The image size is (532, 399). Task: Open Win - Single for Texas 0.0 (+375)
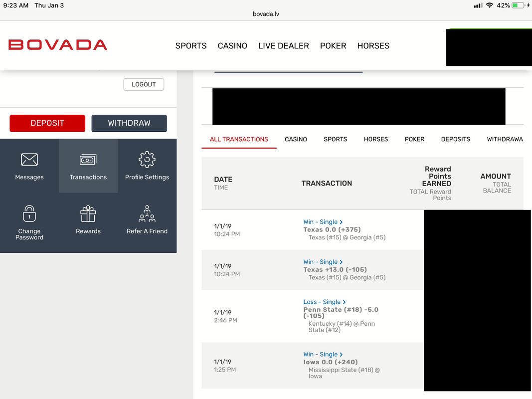pos(320,222)
